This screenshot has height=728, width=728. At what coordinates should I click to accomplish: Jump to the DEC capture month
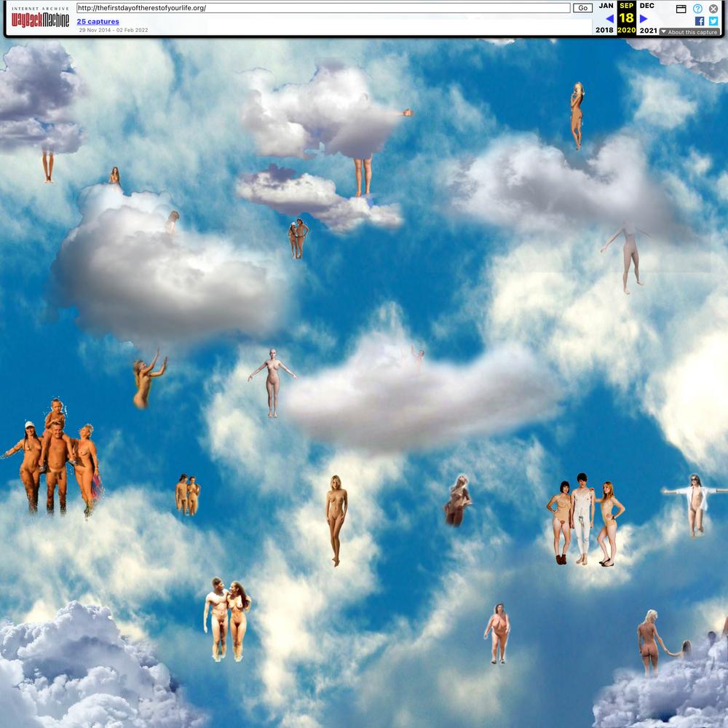click(646, 6)
